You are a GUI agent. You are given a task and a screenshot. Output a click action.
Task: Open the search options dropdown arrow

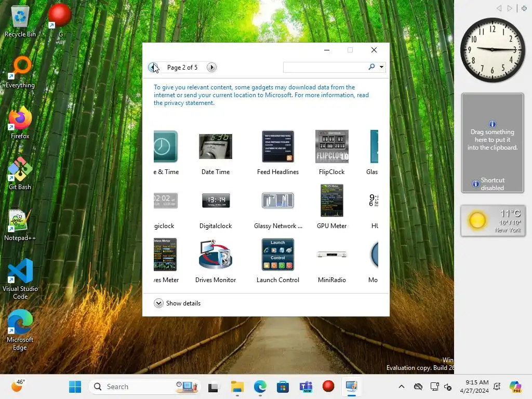(382, 67)
